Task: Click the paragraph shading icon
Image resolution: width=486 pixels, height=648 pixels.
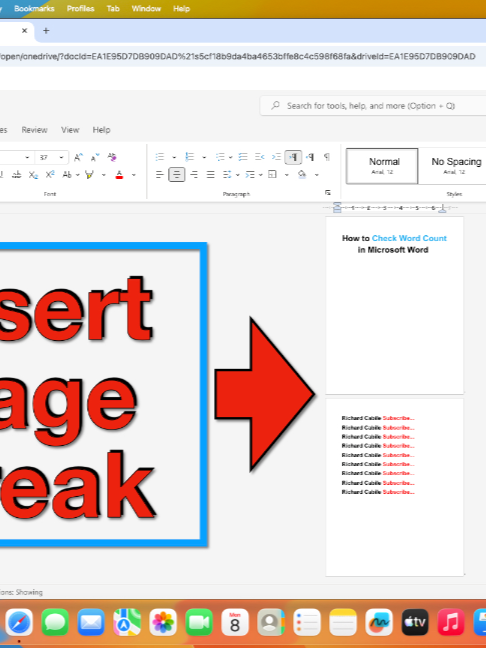Action: coord(303,175)
